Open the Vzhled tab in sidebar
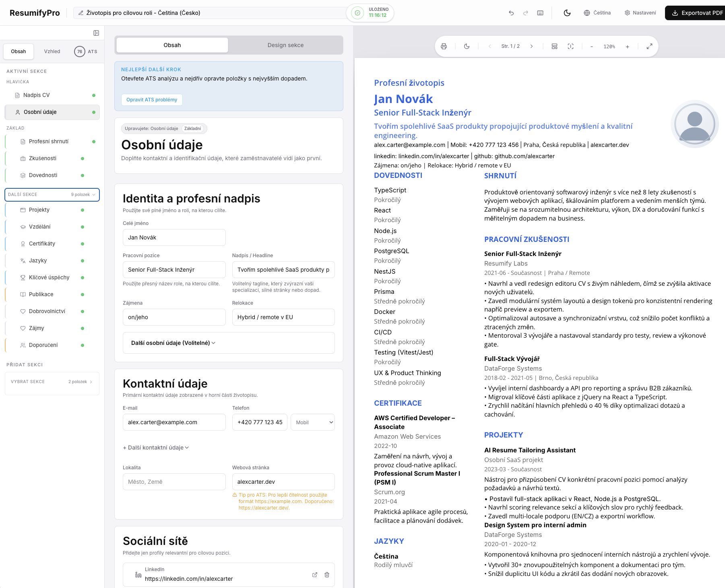725x588 pixels. point(52,52)
